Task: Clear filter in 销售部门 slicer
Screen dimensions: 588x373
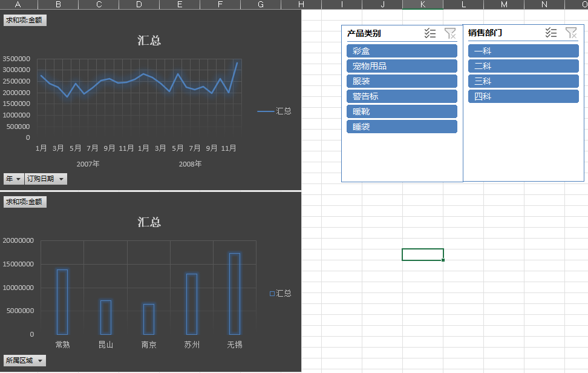Action: coord(571,33)
